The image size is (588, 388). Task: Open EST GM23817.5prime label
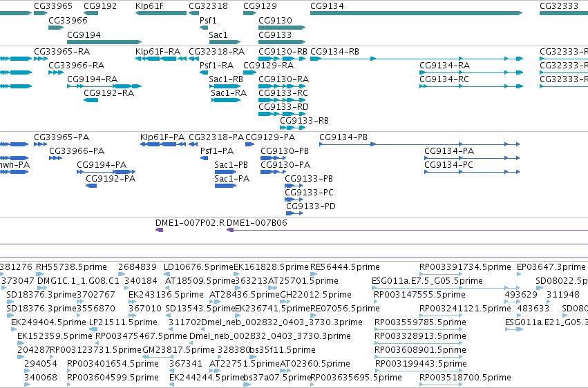178,350
